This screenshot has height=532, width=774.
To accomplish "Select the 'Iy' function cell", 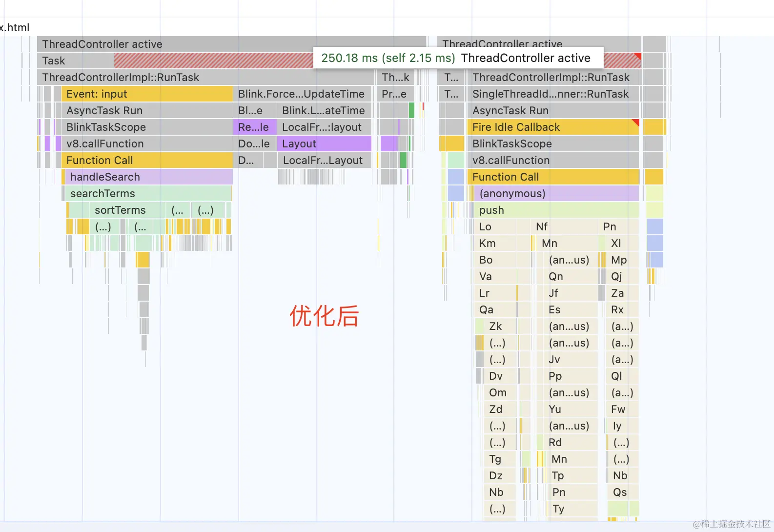I will (x=623, y=426).
